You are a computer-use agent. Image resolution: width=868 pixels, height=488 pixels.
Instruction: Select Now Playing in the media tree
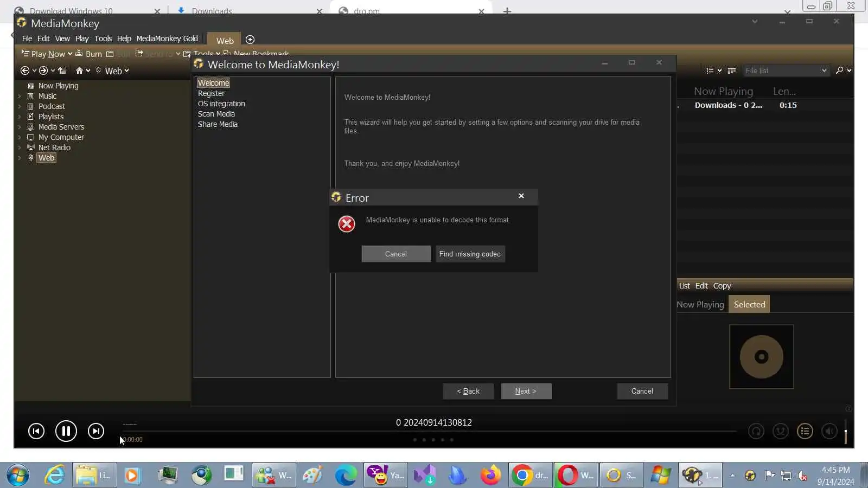[58, 86]
